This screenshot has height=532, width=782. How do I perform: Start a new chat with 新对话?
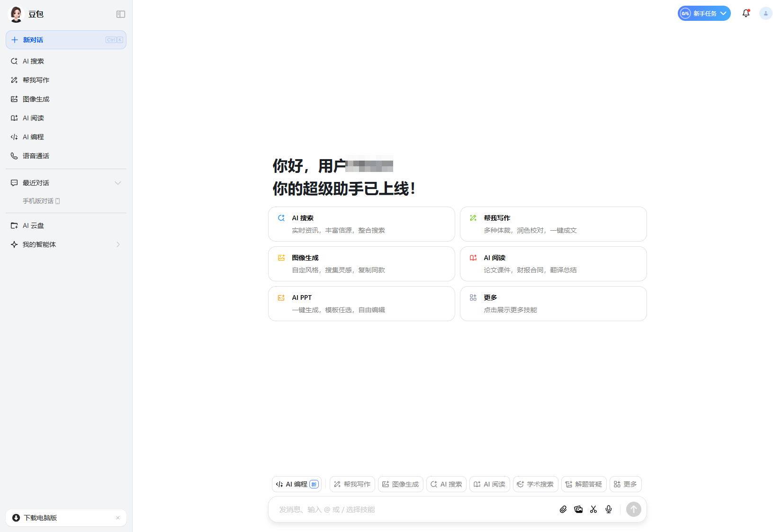coord(66,40)
